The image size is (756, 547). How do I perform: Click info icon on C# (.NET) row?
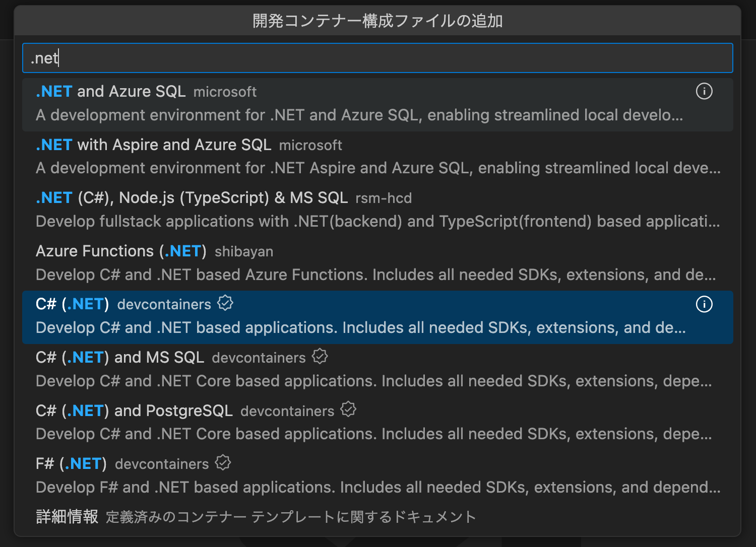click(704, 304)
